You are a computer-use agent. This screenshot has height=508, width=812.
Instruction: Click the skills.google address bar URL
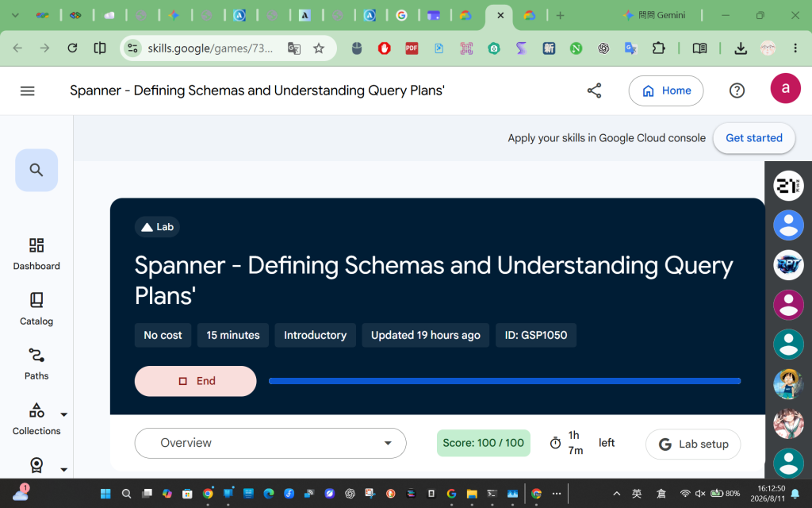click(210, 48)
